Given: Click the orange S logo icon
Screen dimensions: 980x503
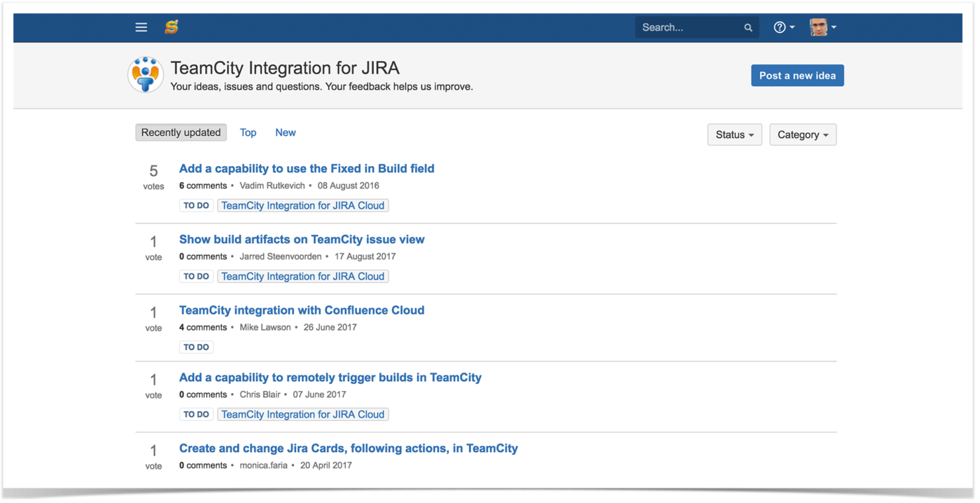Looking at the screenshot, I should tap(171, 27).
